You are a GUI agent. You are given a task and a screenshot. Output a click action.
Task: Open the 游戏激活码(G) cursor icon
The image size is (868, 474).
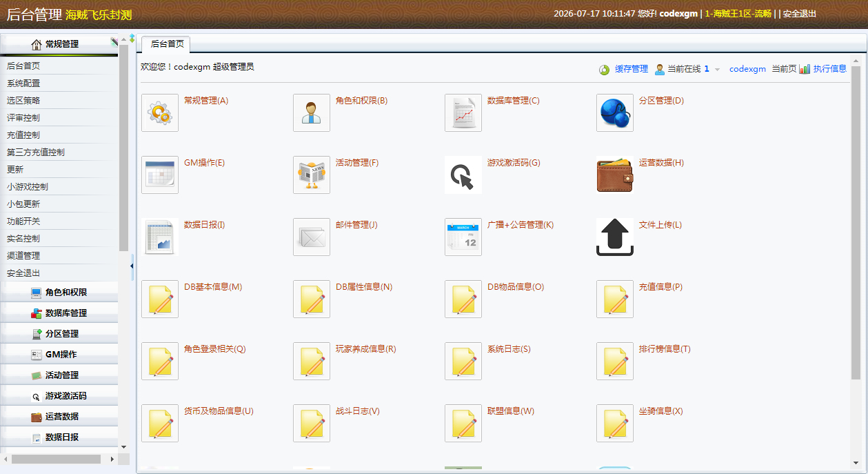tap(463, 175)
